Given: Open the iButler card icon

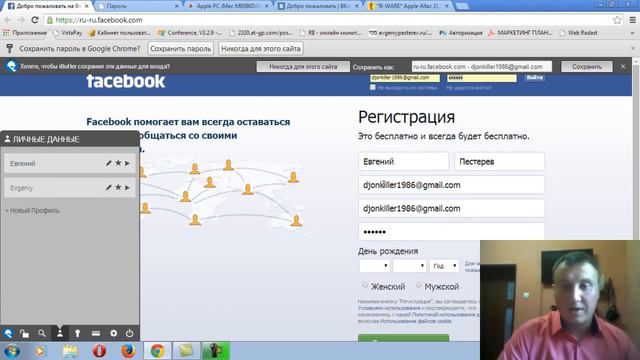Looking at the screenshot, I should pos(96,333).
